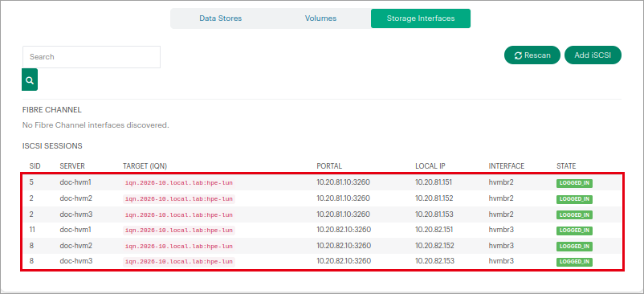Click the IQN target in the 10.20.82.153 row
644x294 pixels.
point(179,262)
